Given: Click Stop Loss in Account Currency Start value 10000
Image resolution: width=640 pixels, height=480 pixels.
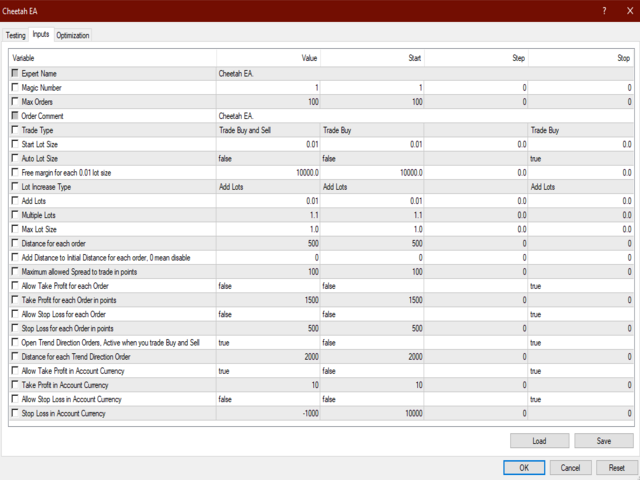Looking at the screenshot, I should tap(372, 413).
